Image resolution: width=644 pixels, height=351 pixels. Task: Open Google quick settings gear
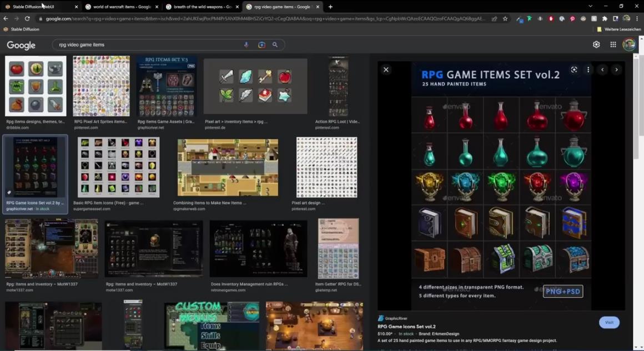[x=596, y=44]
